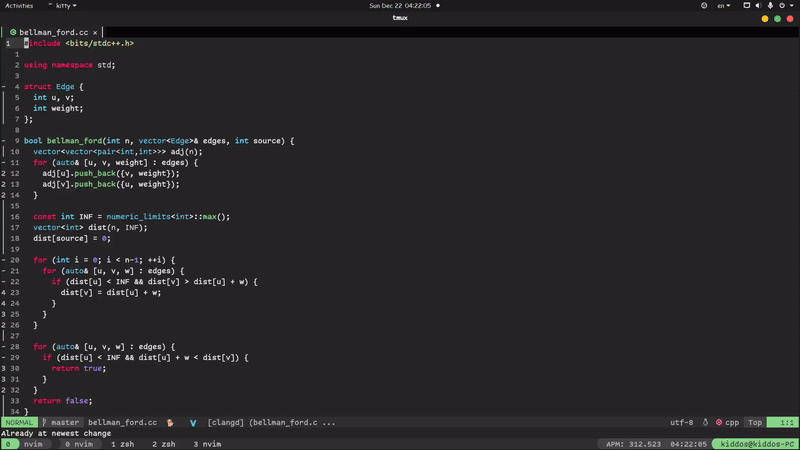Click the utf-8 encoding indicator
The image size is (800, 450).
pyautogui.click(x=682, y=422)
